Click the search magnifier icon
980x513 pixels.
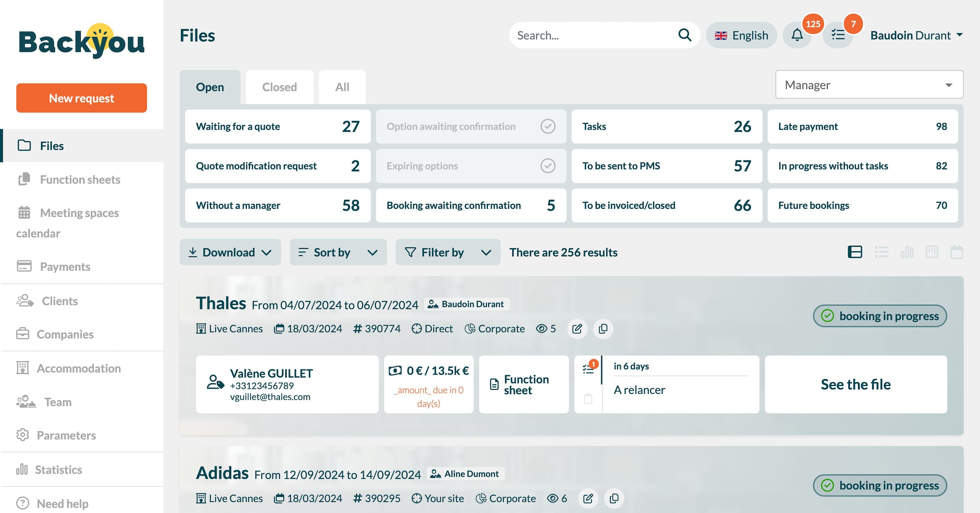pos(685,35)
